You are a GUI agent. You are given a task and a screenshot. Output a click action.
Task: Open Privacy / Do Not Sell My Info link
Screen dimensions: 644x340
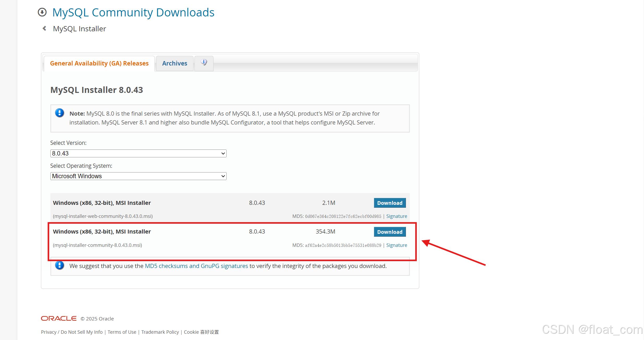(x=72, y=332)
